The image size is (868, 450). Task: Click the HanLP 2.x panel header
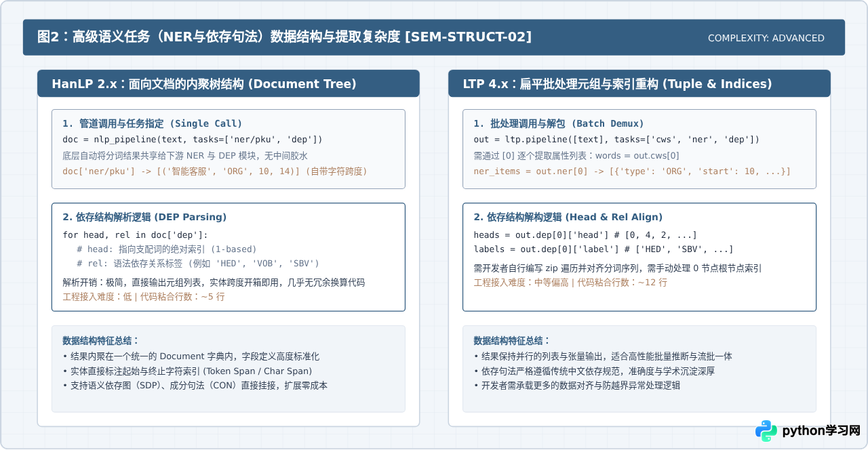[x=229, y=83]
